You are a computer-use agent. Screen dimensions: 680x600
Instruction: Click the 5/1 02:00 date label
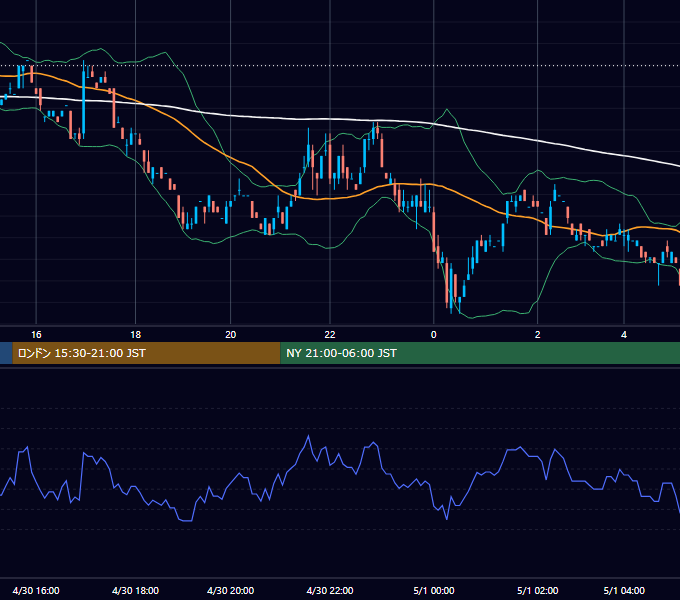[537, 590]
